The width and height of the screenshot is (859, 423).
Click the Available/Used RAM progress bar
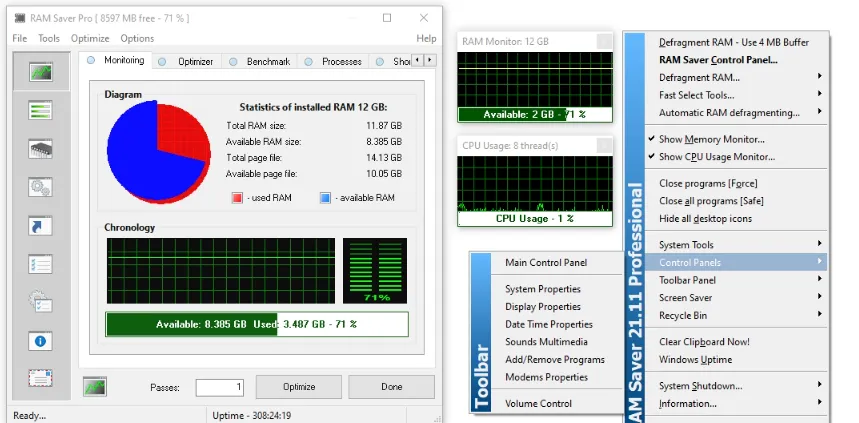point(257,324)
